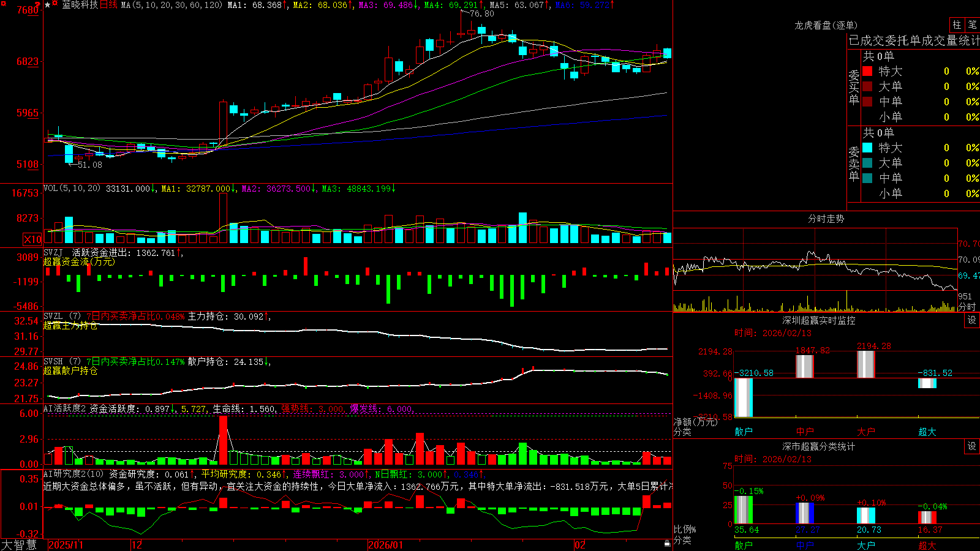Click the 笔 tick-mode button
The width and height of the screenshot is (980, 551).
coord(972,24)
